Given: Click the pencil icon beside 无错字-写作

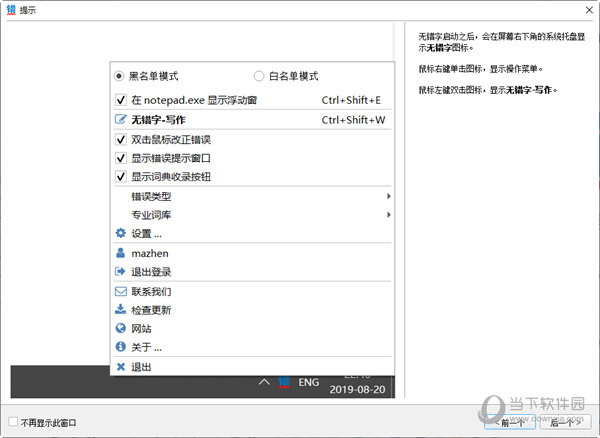Looking at the screenshot, I should [120, 119].
